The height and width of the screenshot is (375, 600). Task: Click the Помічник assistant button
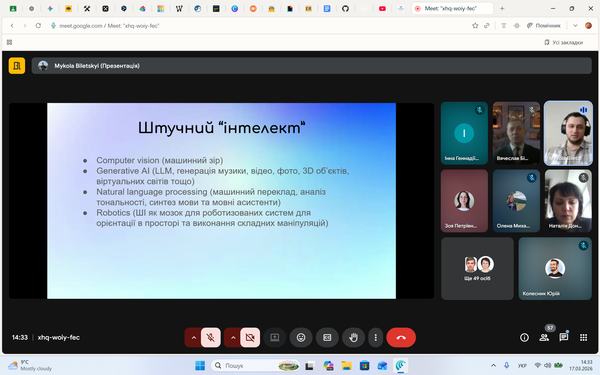tap(543, 26)
